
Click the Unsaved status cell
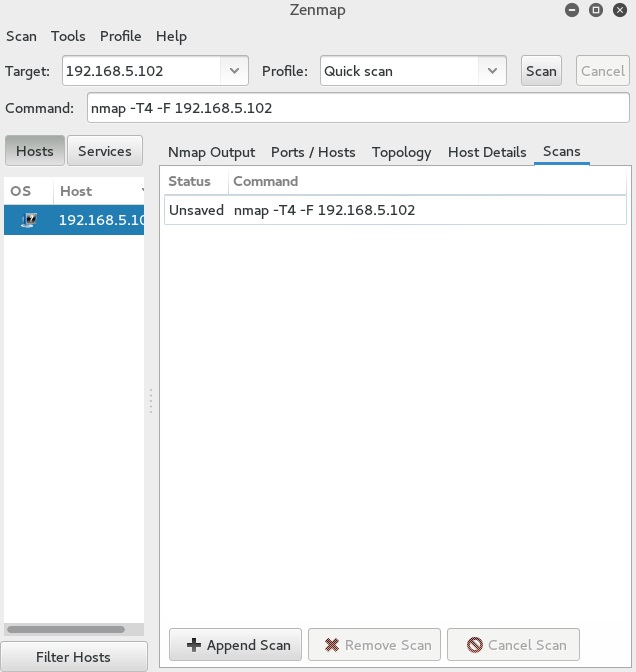[x=196, y=210]
